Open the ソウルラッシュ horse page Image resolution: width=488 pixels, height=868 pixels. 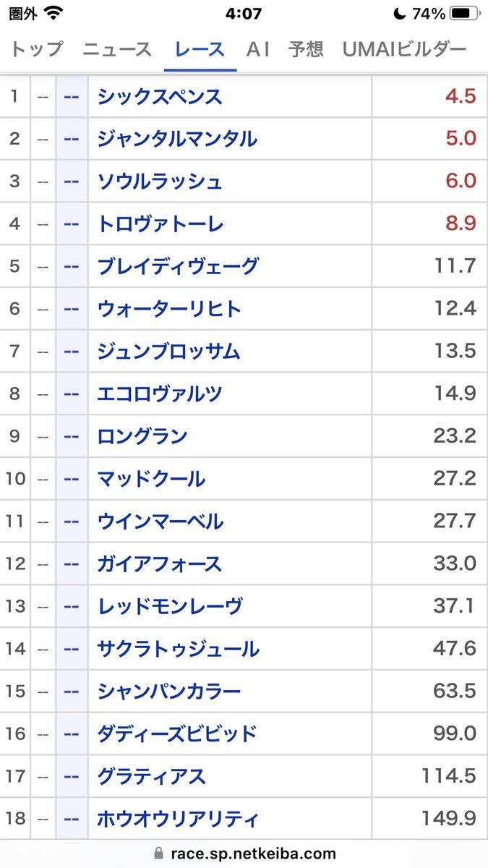click(x=160, y=181)
